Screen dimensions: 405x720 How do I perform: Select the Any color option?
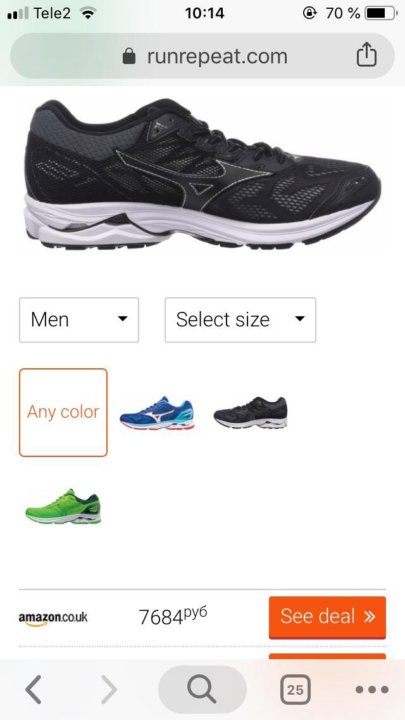coord(63,412)
